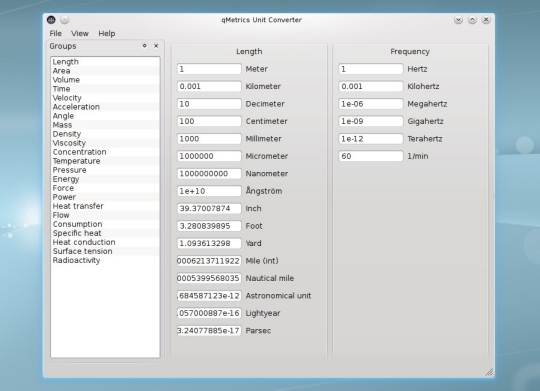Viewport: 540px width, 391px height.
Task: Click the 1/min frequency input field
Action: coord(371,156)
